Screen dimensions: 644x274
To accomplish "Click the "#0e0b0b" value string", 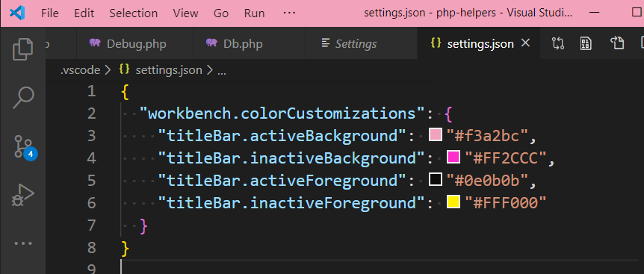I will (488, 180).
